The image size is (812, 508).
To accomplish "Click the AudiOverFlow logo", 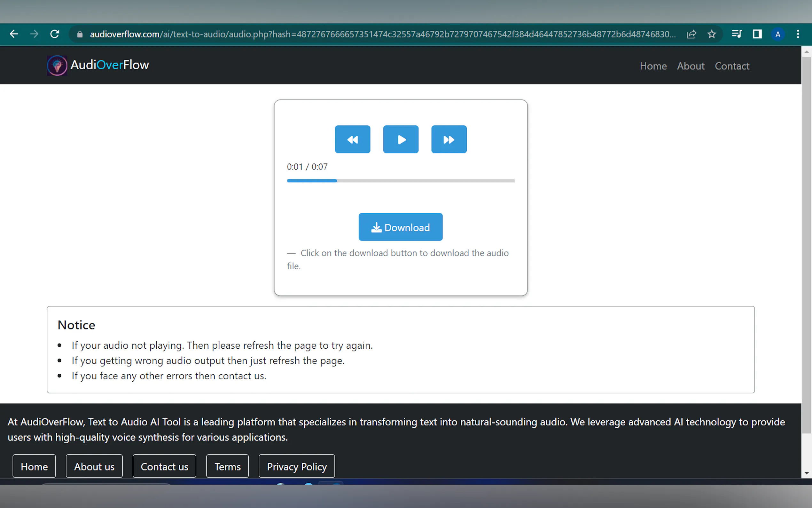I will pyautogui.click(x=98, y=65).
